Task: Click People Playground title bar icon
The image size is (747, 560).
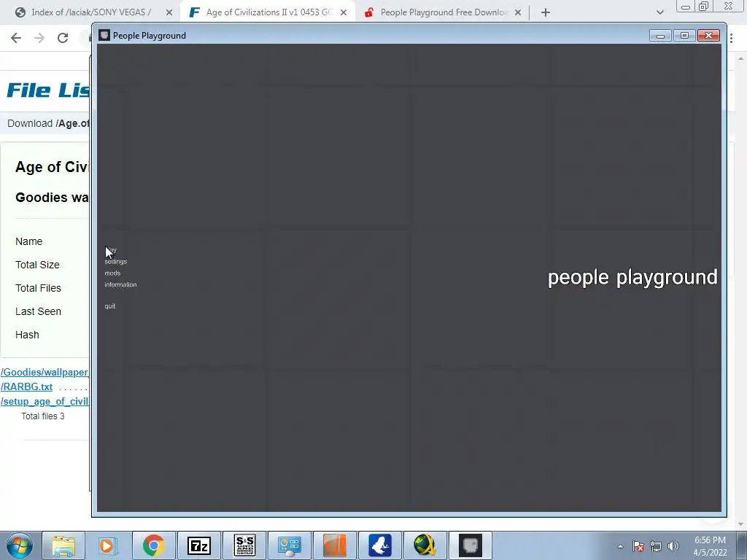Action: (104, 35)
